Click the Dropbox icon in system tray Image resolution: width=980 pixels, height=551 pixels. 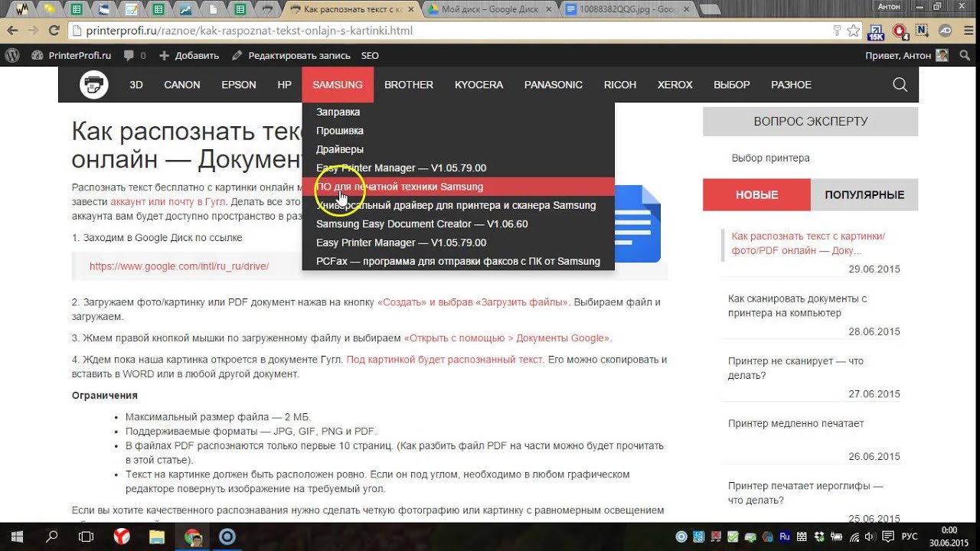click(x=820, y=537)
